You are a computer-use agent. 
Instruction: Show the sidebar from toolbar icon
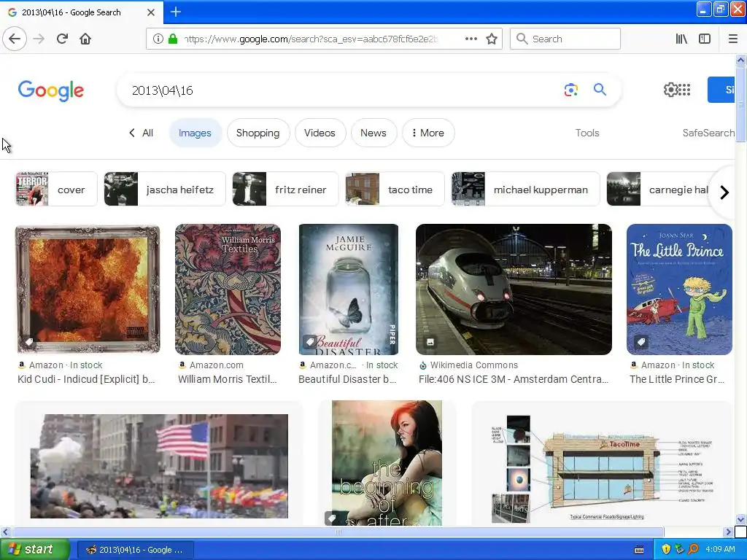click(x=705, y=39)
